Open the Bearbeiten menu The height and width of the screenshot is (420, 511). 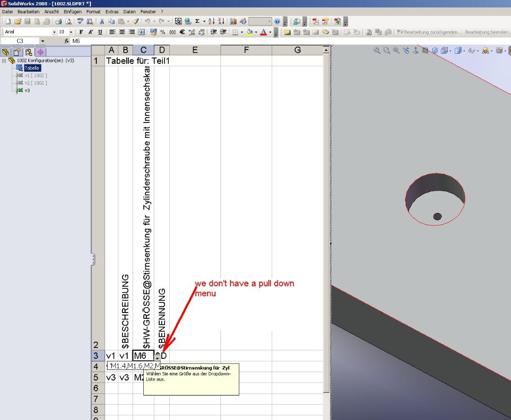click(28, 12)
